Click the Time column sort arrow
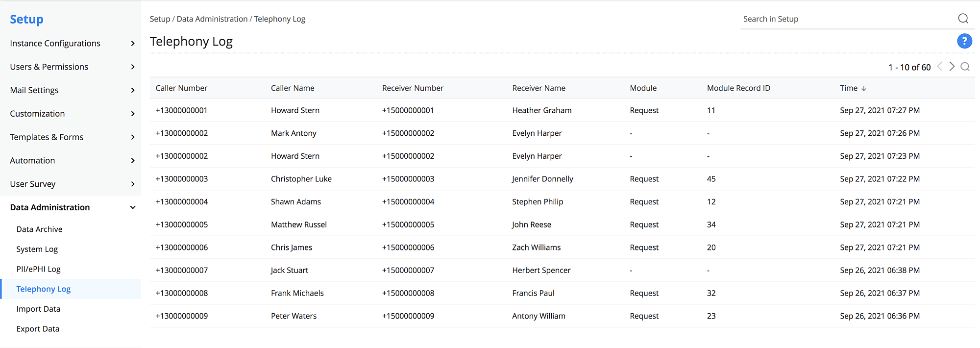 [863, 89]
